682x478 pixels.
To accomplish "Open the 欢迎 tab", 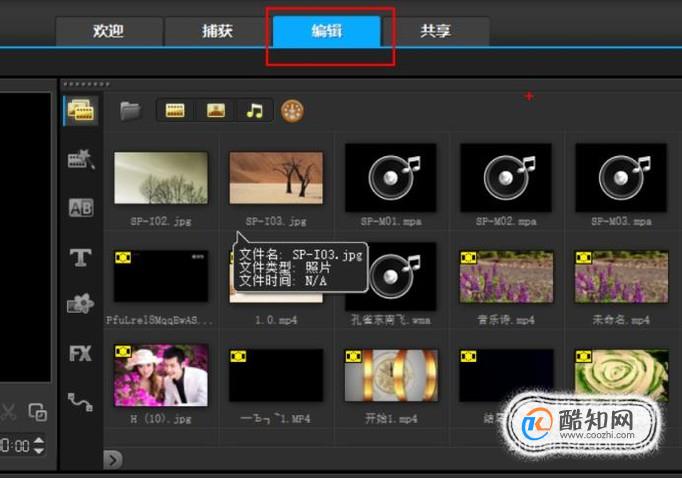I will click(x=109, y=31).
